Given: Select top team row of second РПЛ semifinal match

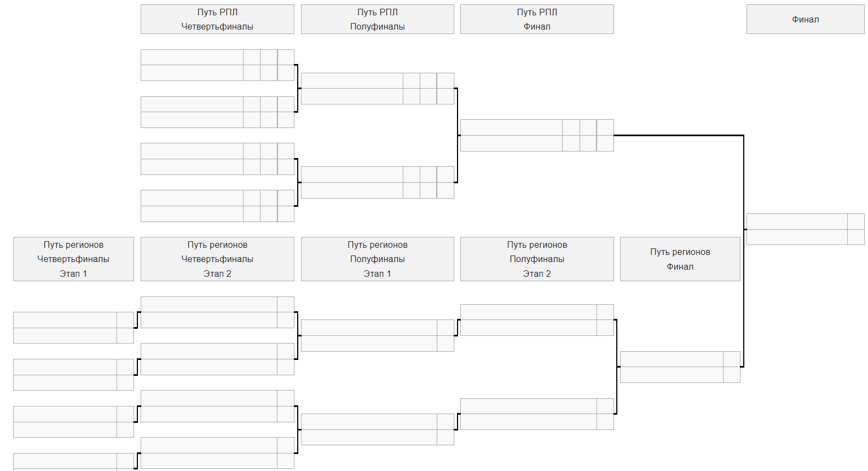Looking at the screenshot, I should (x=352, y=175).
